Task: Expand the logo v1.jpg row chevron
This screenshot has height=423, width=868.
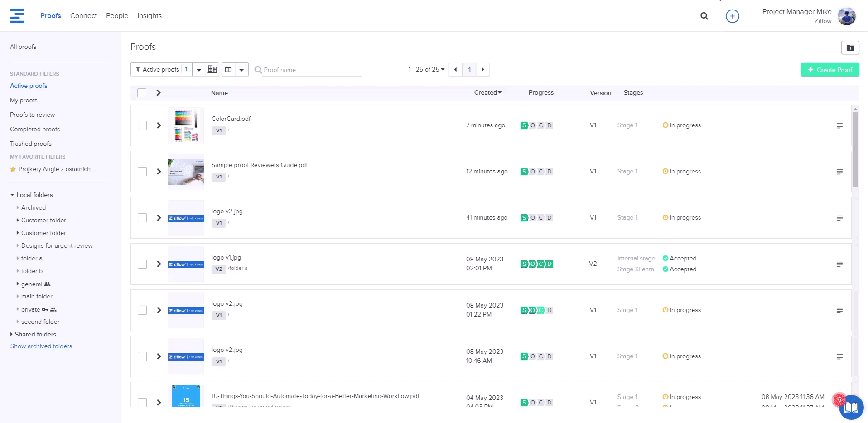Action: tap(159, 264)
